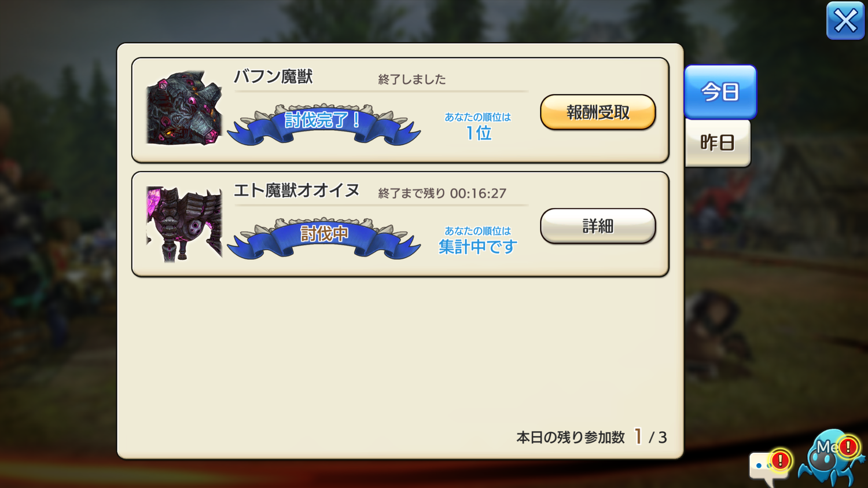
Task: Click the 討伐中 ribbon banner
Action: click(323, 237)
